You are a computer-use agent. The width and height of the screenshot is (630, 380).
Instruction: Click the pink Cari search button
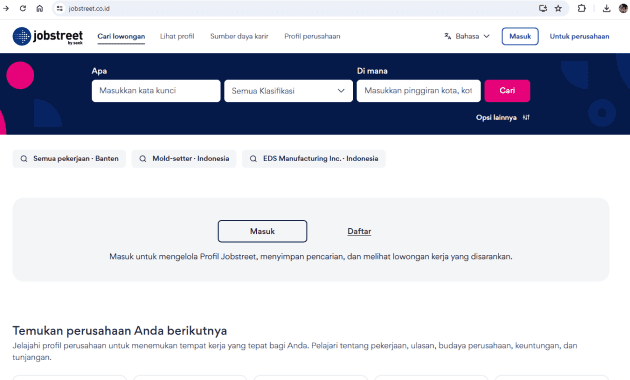[507, 91]
